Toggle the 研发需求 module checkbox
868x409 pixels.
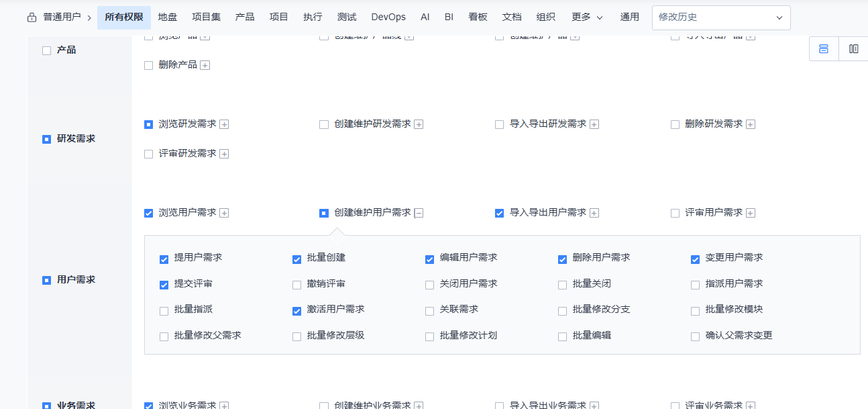47,139
